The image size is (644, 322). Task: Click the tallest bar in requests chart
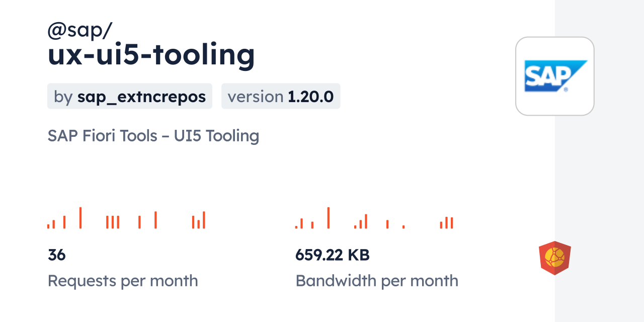point(80,218)
